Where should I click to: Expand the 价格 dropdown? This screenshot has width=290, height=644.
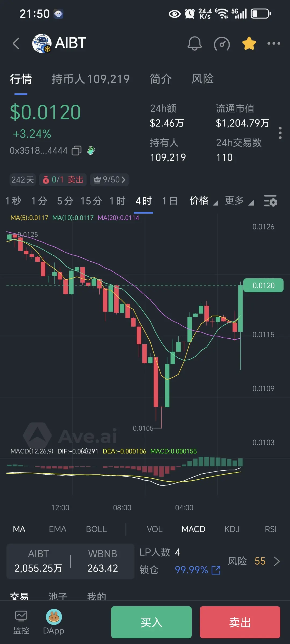pyautogui.click(x=204, y=201)
